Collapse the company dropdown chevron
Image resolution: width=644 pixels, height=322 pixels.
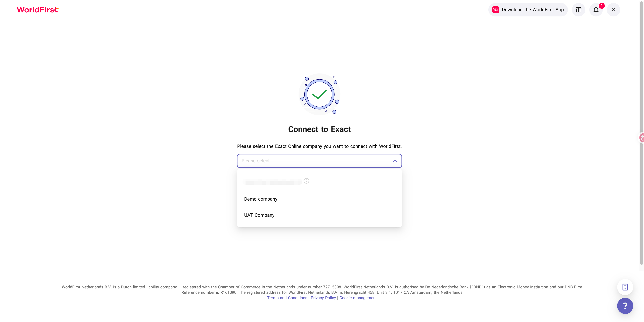coord(395,161)
